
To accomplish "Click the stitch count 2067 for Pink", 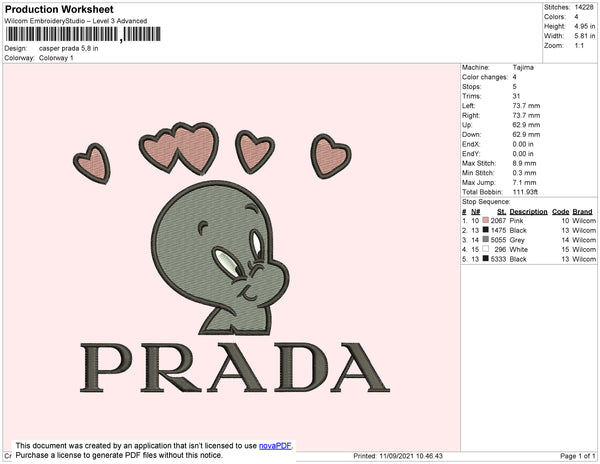I will 498,221.
